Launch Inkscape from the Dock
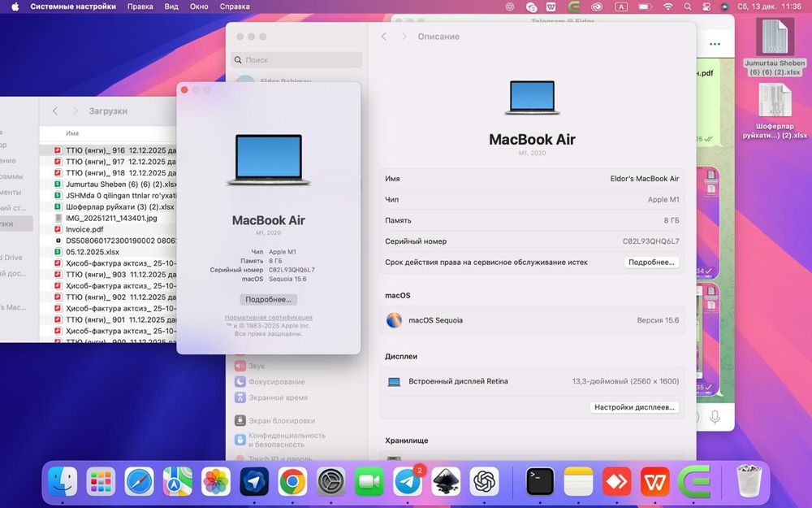The width and height of the screenshot is (812, 508). (x=446, y=481)
